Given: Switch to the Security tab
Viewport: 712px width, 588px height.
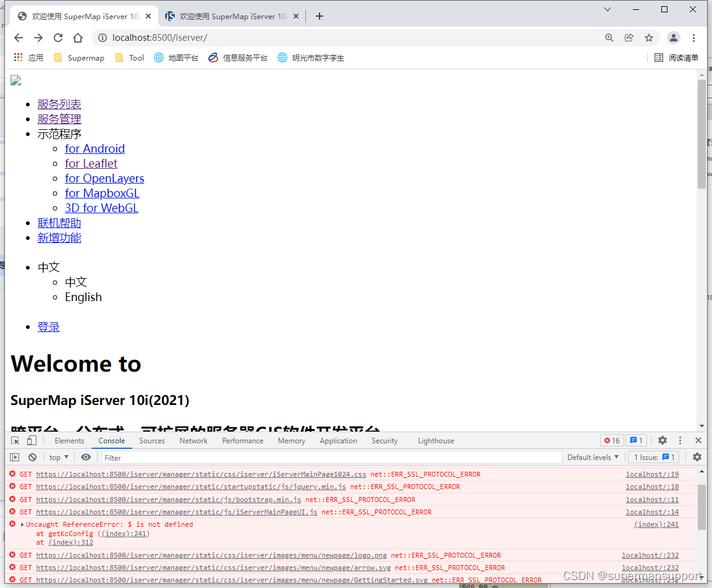Looking at the screenshot, I should (x=384, y=441).
